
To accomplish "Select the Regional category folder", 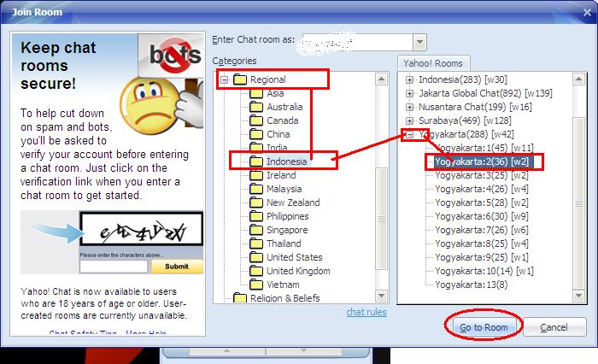I will click(268, 79).
